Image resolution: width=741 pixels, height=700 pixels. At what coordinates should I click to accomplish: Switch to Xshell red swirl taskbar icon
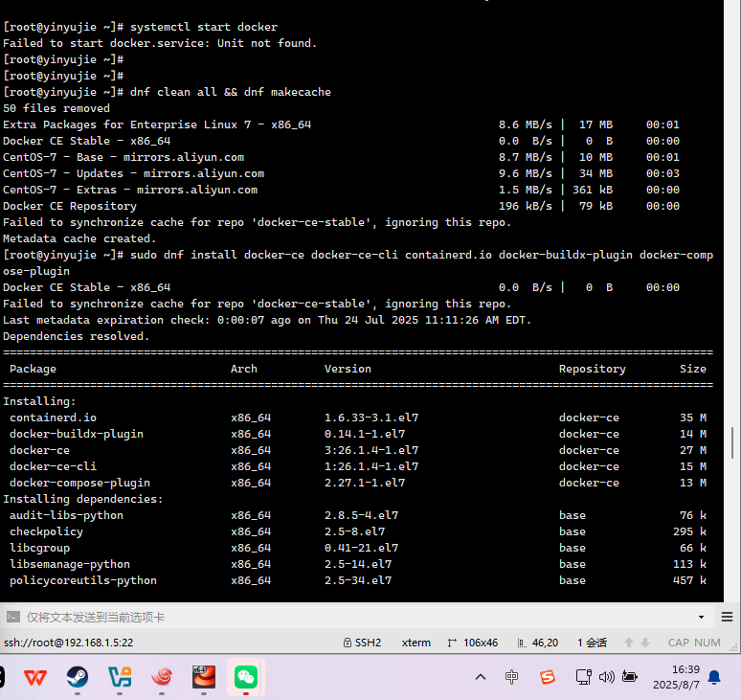pos(162,677)
